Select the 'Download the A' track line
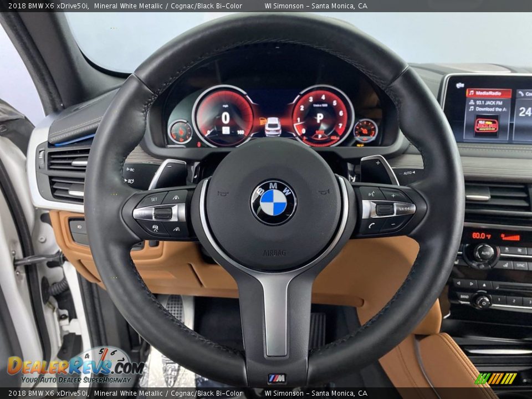This screenshot has height=399, width=532. tap(488, 109)
